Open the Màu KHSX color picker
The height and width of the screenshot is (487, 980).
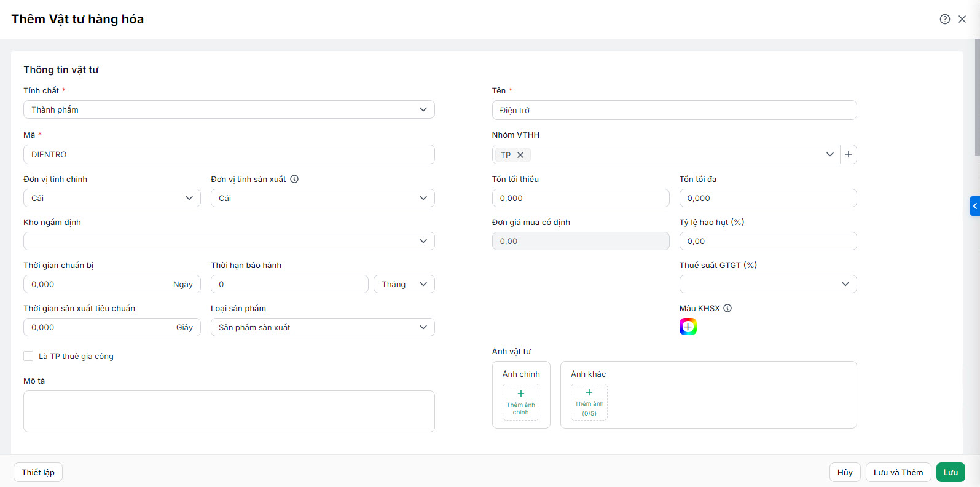(688, 327)
